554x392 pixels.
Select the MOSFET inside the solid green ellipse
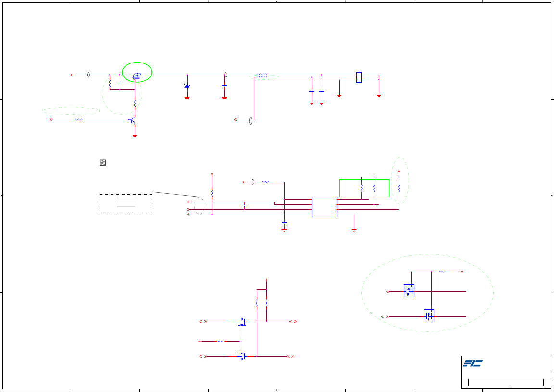point(137,76)
